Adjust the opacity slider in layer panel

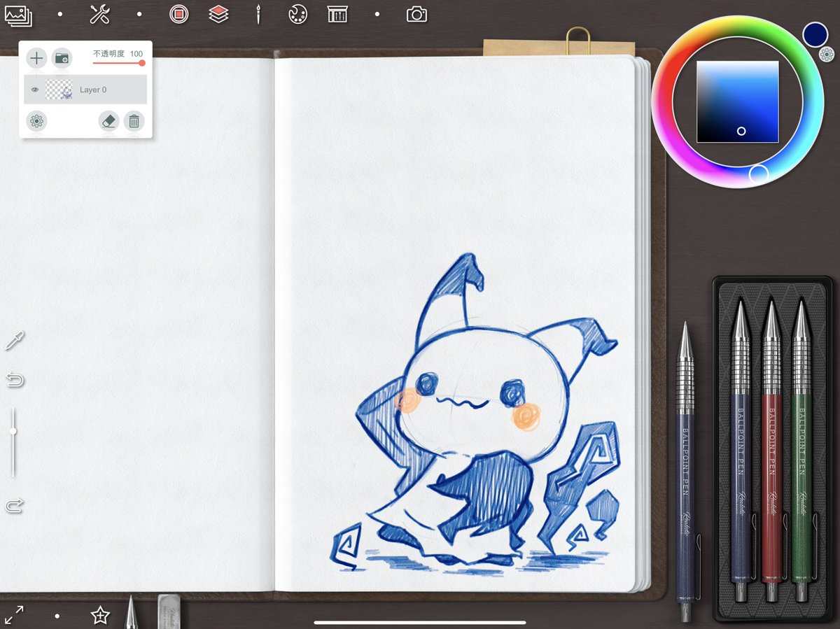coord(118,63)
